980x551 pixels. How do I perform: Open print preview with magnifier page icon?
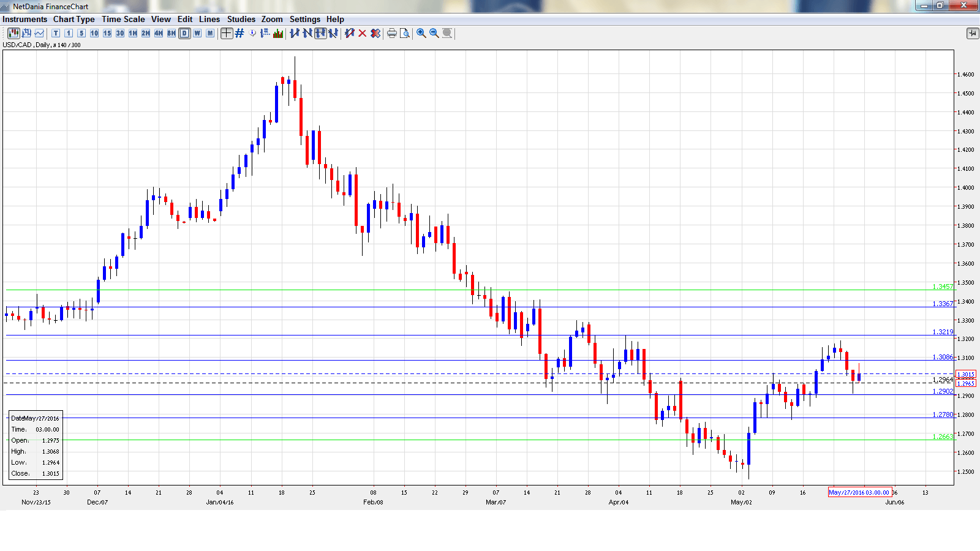(x=405, y=33)
